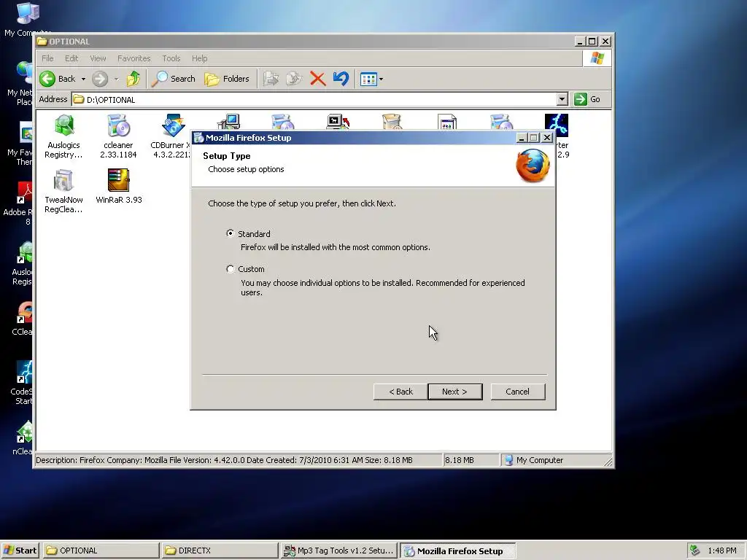Click the Windows flag logo in Explorer
The height and width of the screenshot is (560, 747).
tap(597, 58)
